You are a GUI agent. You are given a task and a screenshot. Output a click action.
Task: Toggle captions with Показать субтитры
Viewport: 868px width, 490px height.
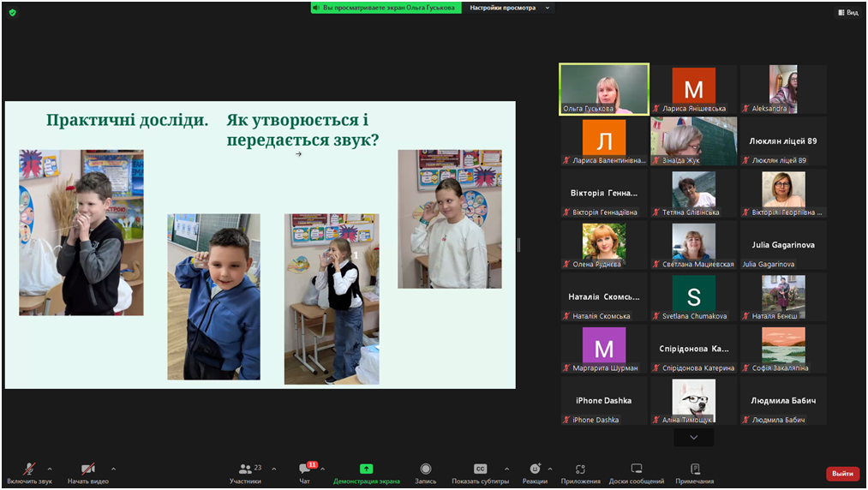480,469
